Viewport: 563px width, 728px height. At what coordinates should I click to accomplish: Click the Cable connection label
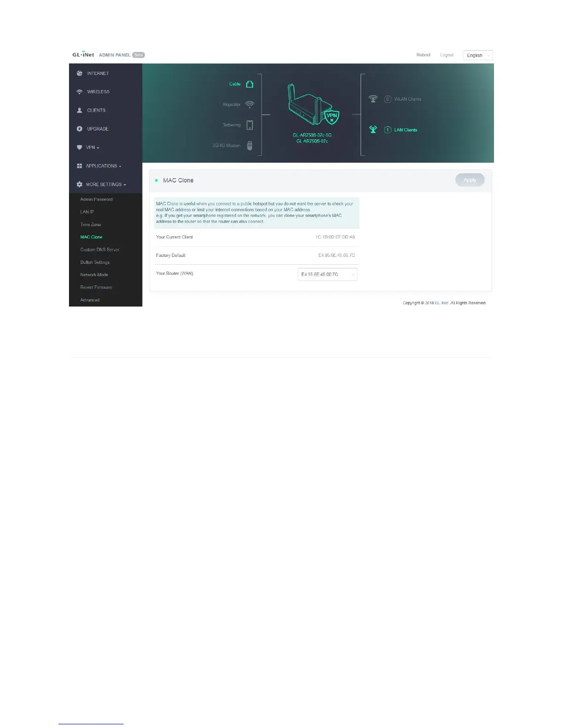pos(235,84)
